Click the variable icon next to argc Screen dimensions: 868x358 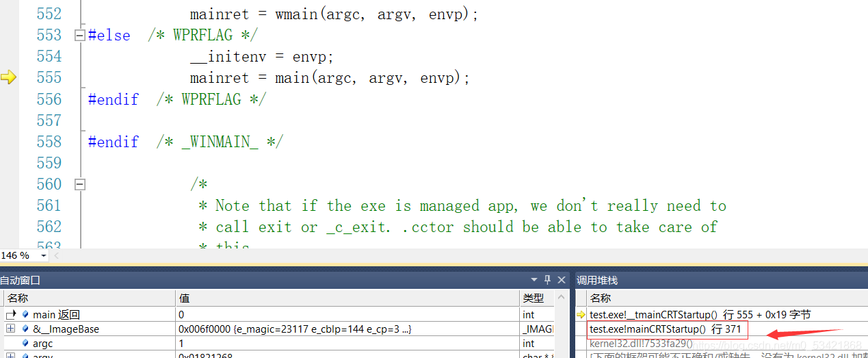(26, 344)
